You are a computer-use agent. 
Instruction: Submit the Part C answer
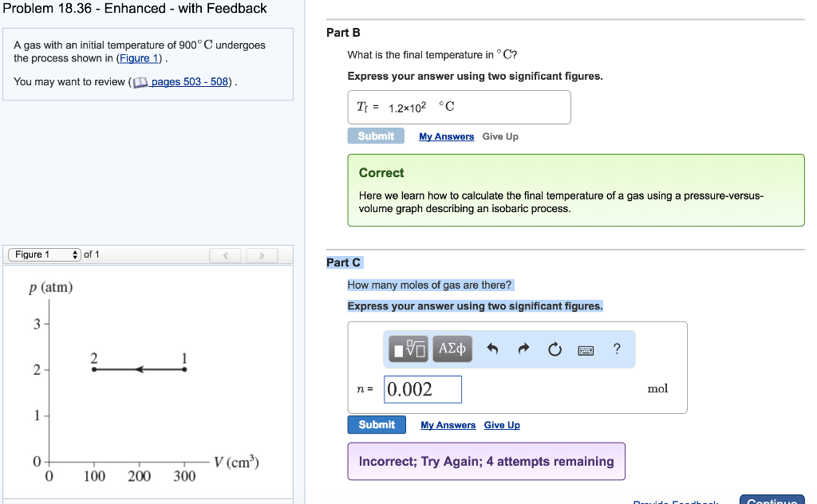(376, 424)
